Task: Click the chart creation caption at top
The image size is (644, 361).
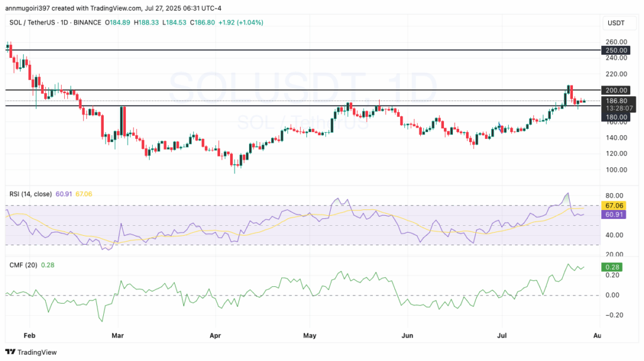Action: click(x=113, y=8)
